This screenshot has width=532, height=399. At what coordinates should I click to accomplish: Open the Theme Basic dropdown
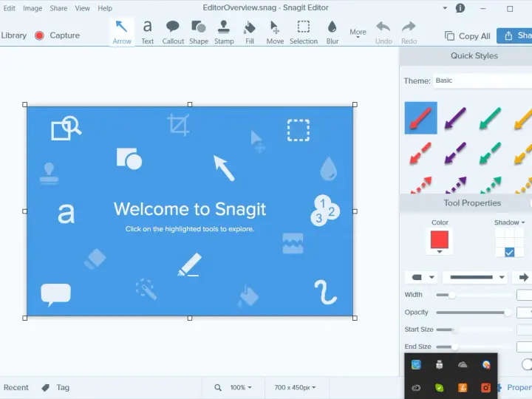point(482,81)
